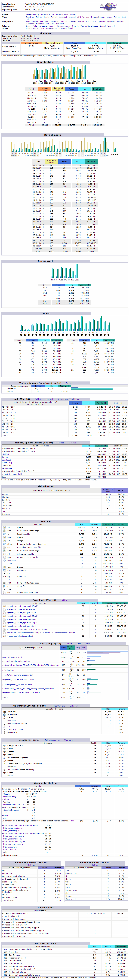Click the jpg image icon in File type
The width and height of the screenshot is (129, 980).
(4, 527)
